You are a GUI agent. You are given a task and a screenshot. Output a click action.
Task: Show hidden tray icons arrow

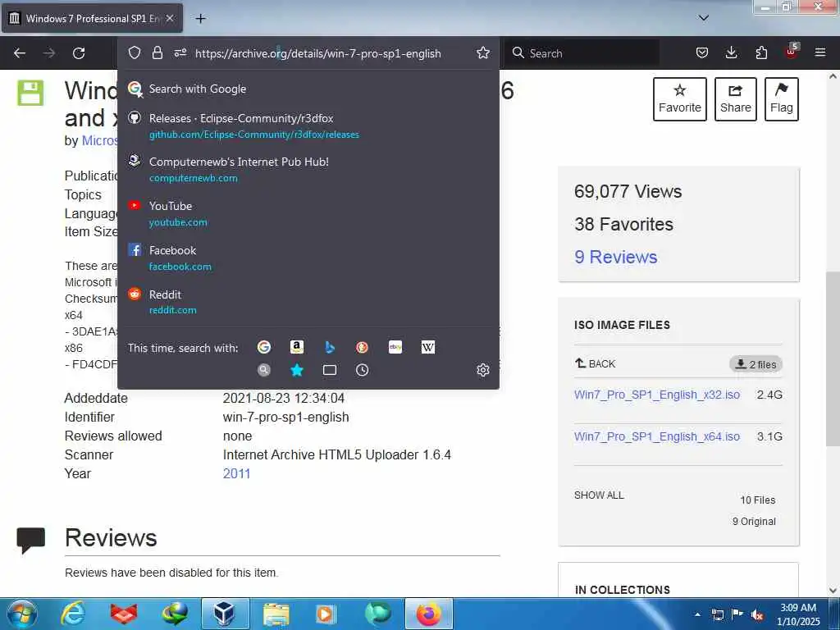click(697, 614)
